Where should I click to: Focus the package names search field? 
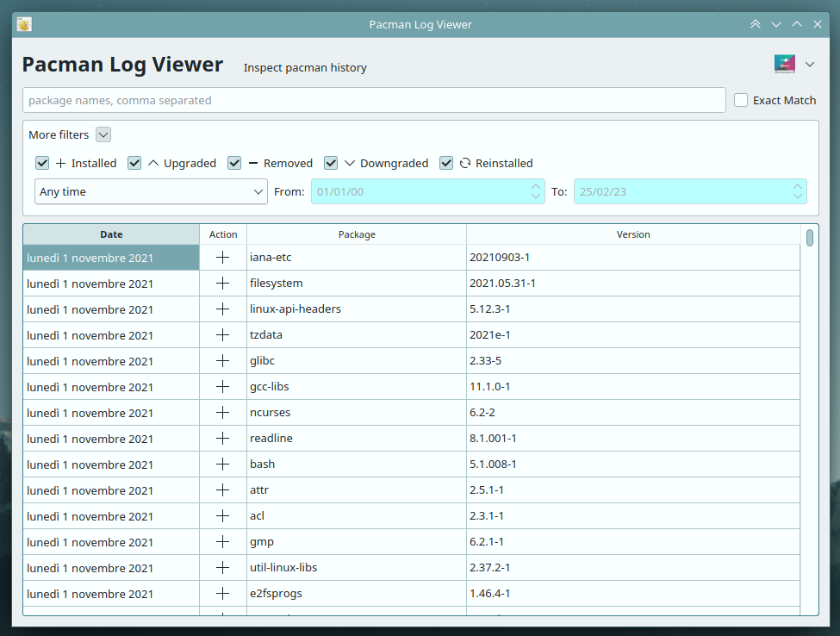(374, 100)
